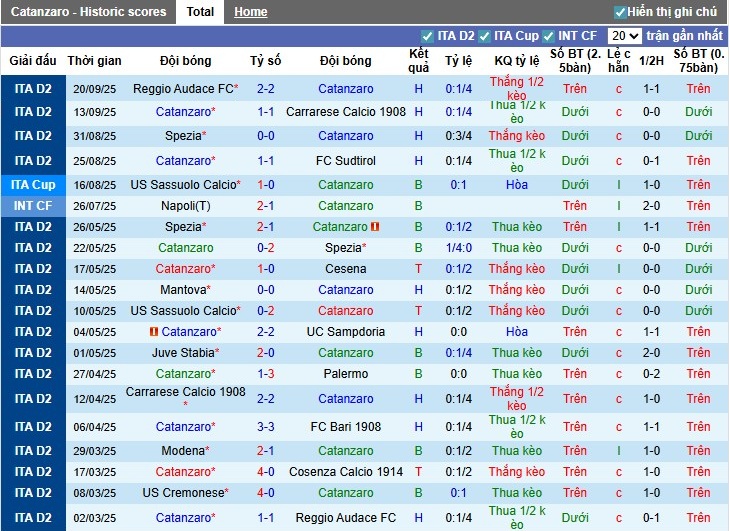
Task: Switch to the Total tab
Action: coord(200,12)
